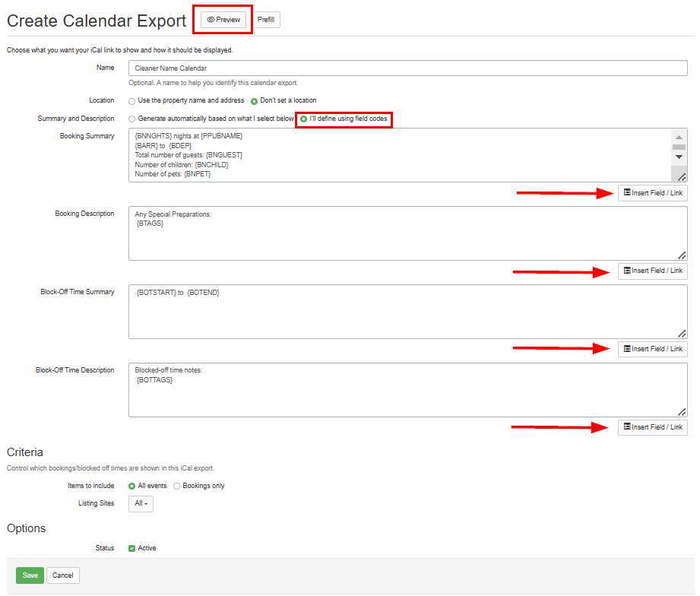Select 'Use the property name and address'
The height and width of the screenshot is (596, 700).
click(132, 101)
